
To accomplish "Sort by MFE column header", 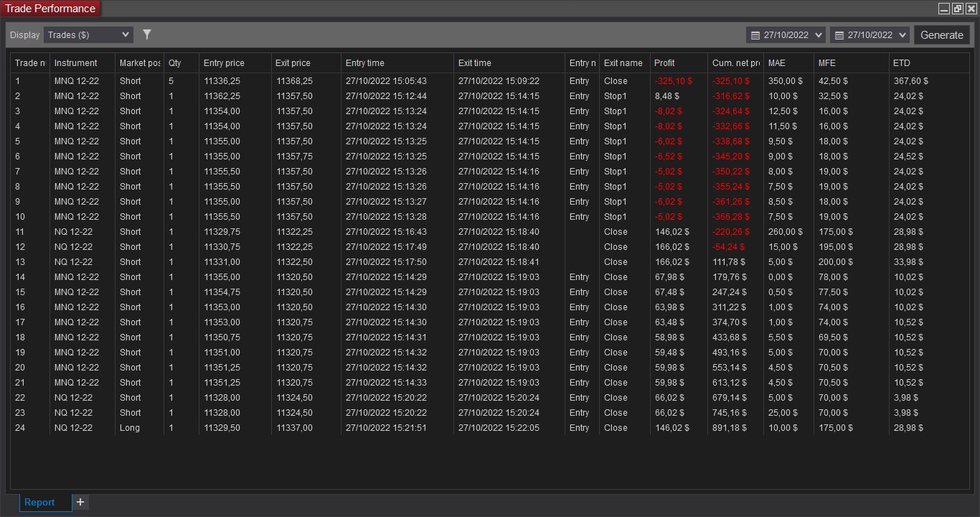I will tap(851, 63).
